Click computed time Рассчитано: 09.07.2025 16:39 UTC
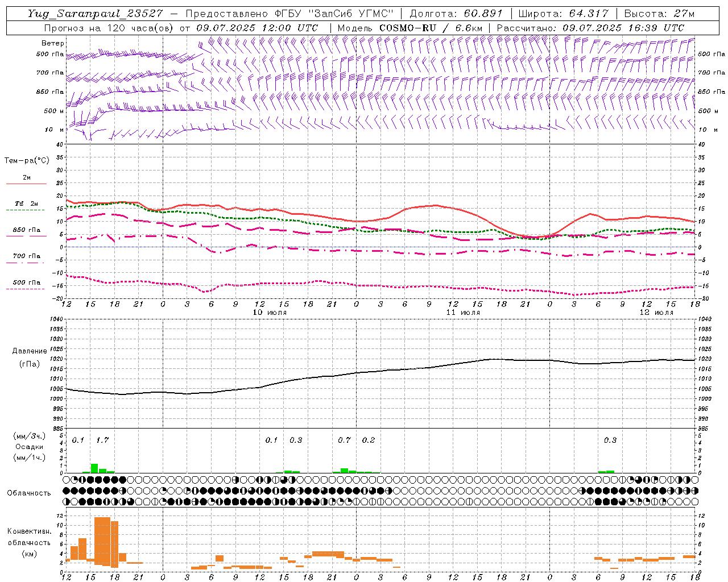This screenshot has height=582, width=728. (590, 28)
